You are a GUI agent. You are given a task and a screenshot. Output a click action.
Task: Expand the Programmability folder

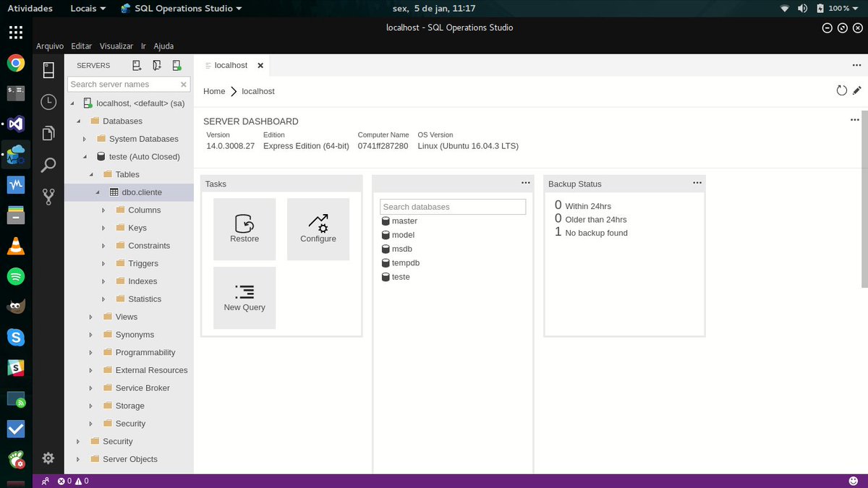tap(91, 353)
